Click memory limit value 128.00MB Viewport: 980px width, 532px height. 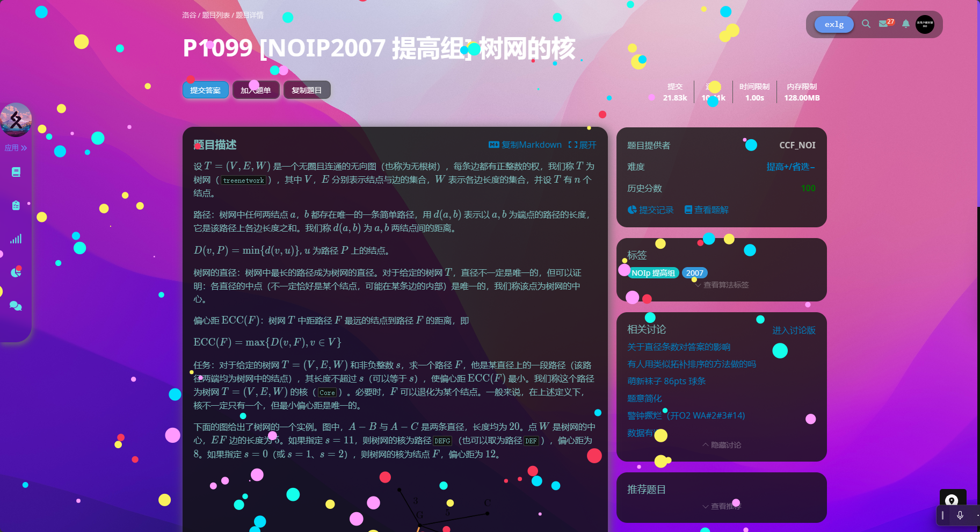coord(802,98)
